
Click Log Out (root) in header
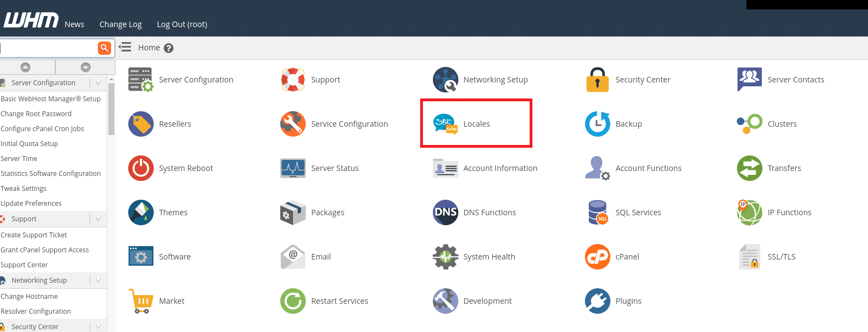[x=182, y=24]
